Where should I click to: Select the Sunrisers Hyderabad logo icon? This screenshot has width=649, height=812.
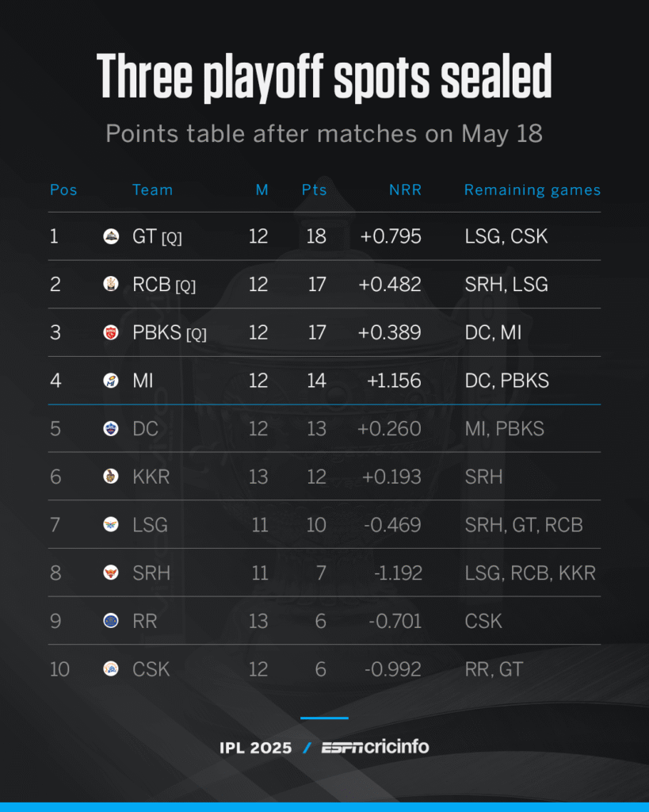[x=111, y=573]
